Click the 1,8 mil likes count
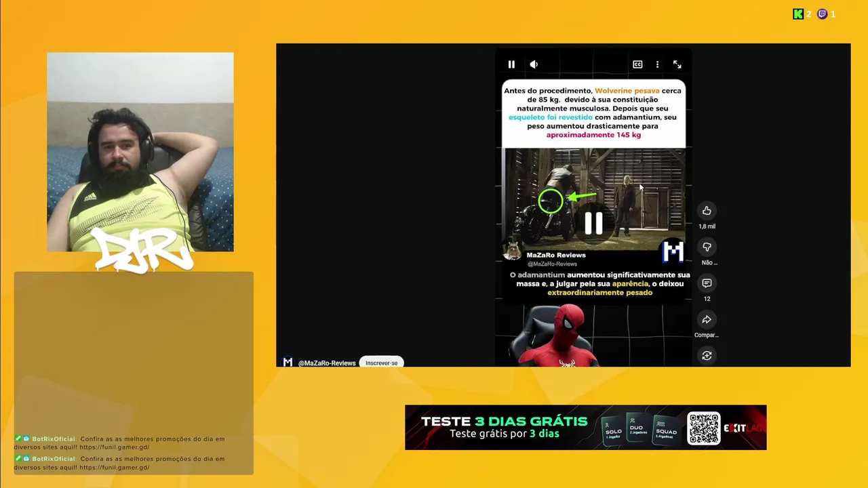The image size is (868, 488). (707, 226)
